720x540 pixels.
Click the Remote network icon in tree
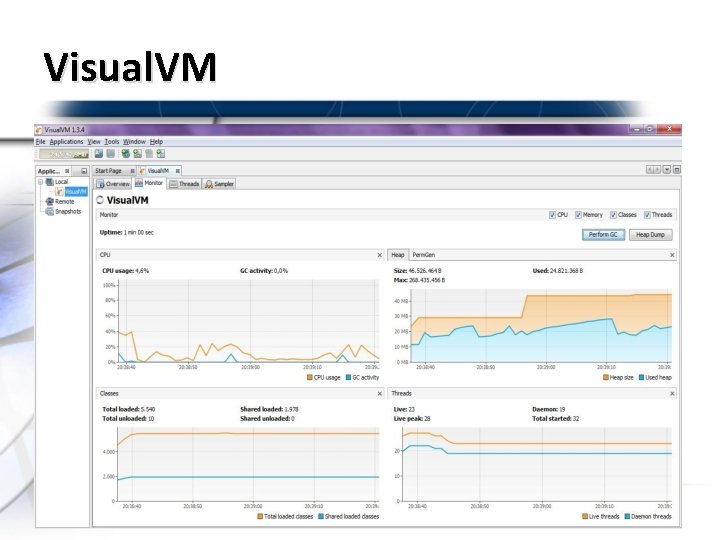point(50,202)
